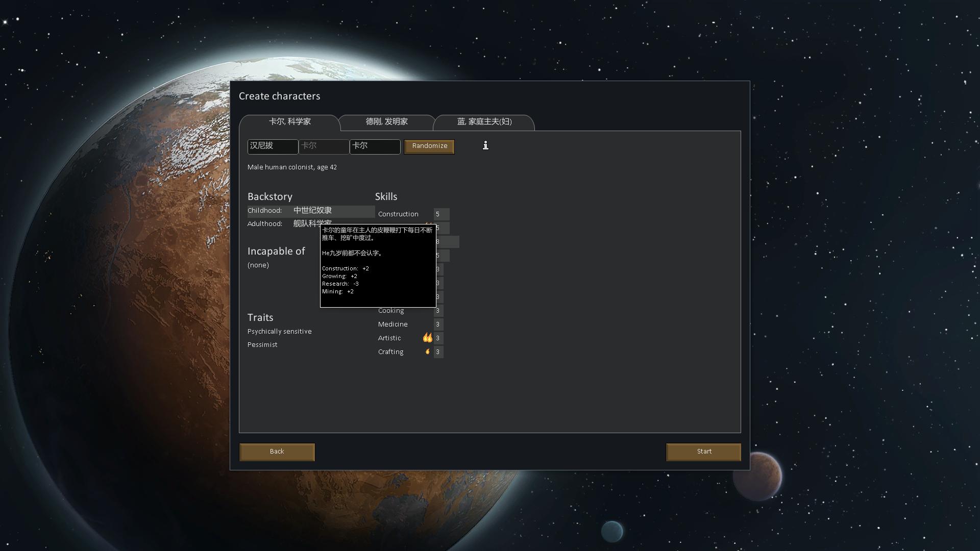
Task: Open the character info icon
Action: 485,145
